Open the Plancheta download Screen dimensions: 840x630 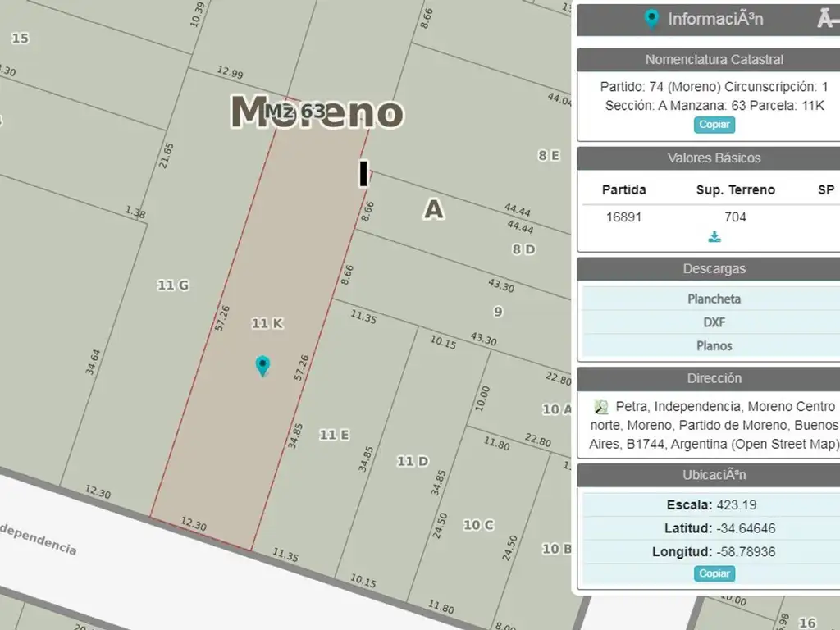[714, 299]
